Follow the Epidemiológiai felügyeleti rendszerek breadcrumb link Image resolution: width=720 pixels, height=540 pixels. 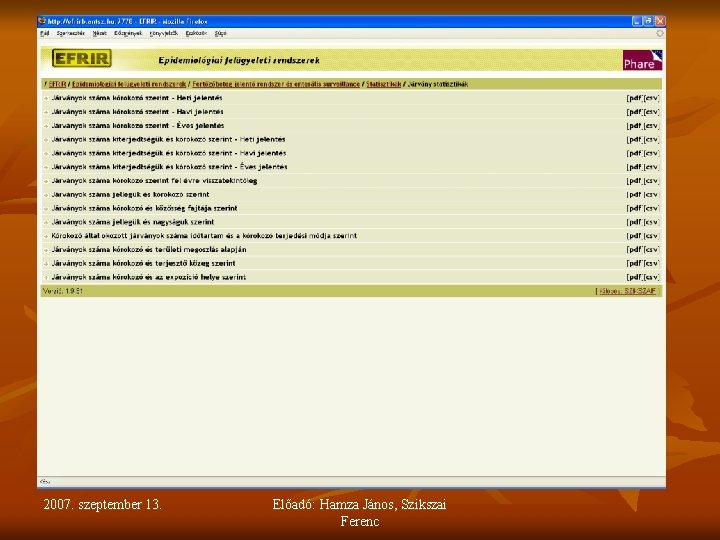[129, 84]
